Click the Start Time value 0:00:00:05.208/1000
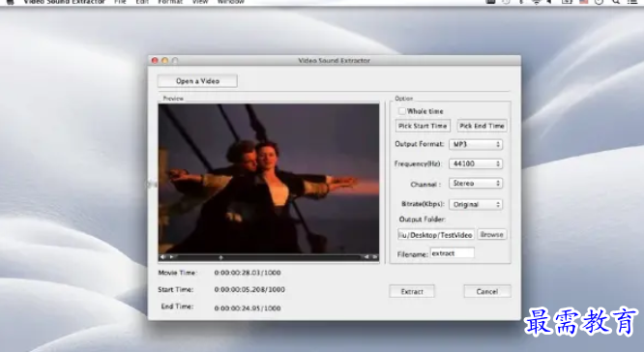Viewport: 644px width, 352px height. [249, 289]
